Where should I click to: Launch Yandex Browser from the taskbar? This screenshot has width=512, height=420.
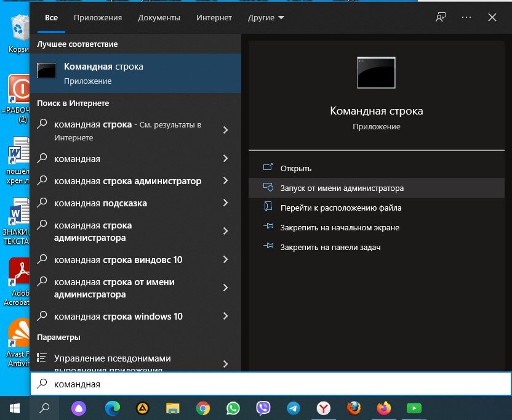[323, 408]
